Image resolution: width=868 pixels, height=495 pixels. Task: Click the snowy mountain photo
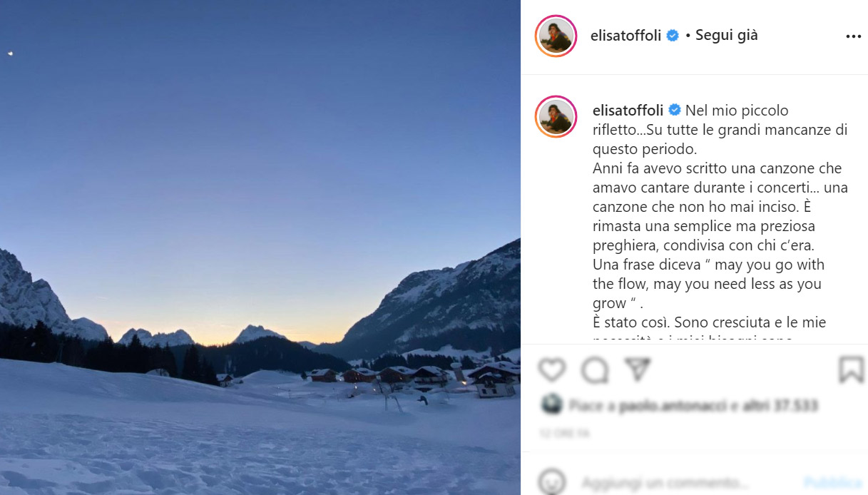tap(260, 247)
